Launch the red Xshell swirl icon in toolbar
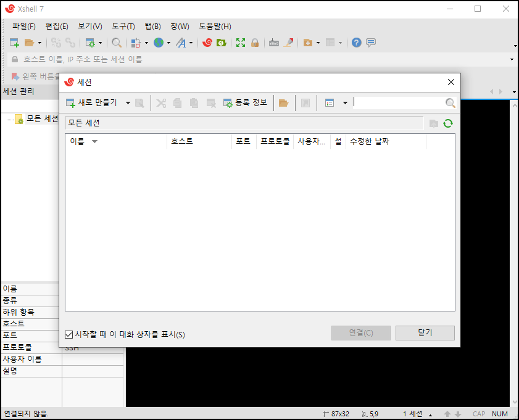The width and height of the screenshot is (519, 420). (x=207, y=43)
